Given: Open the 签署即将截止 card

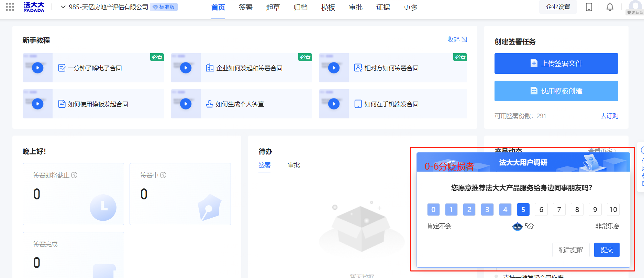Looking at the screenshot, I should (x=73, y=194).
